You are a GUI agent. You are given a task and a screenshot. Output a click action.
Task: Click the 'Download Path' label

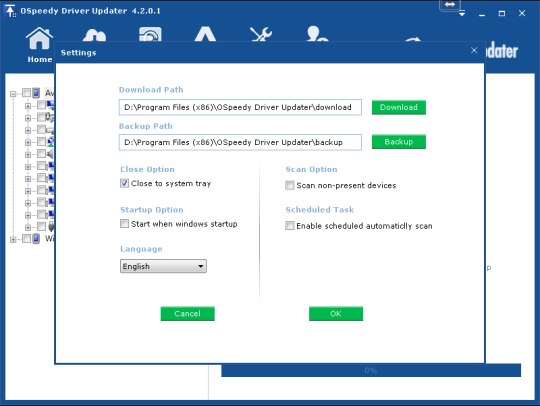pos(151,90)
